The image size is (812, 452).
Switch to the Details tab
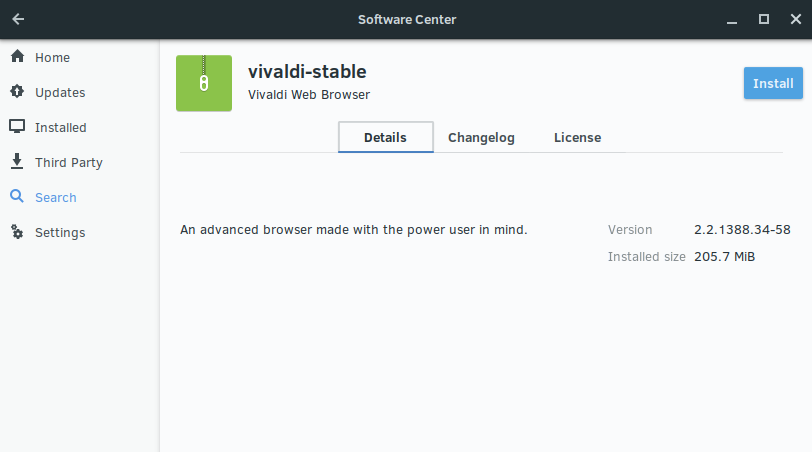386,137
